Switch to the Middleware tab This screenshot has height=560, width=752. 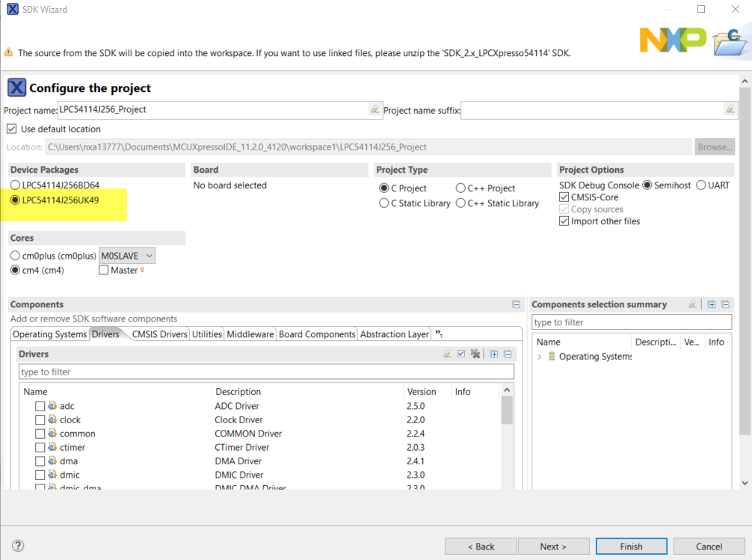pos(250,334)
